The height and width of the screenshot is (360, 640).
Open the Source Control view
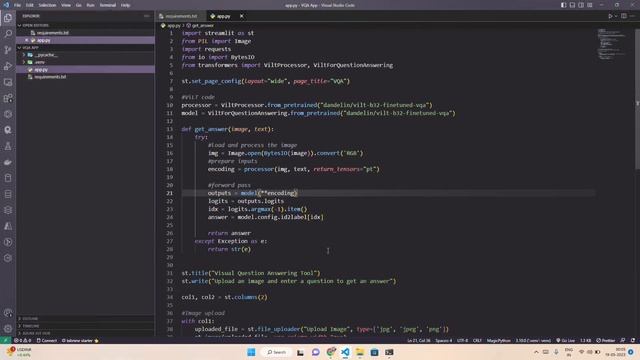coord(8,50)
